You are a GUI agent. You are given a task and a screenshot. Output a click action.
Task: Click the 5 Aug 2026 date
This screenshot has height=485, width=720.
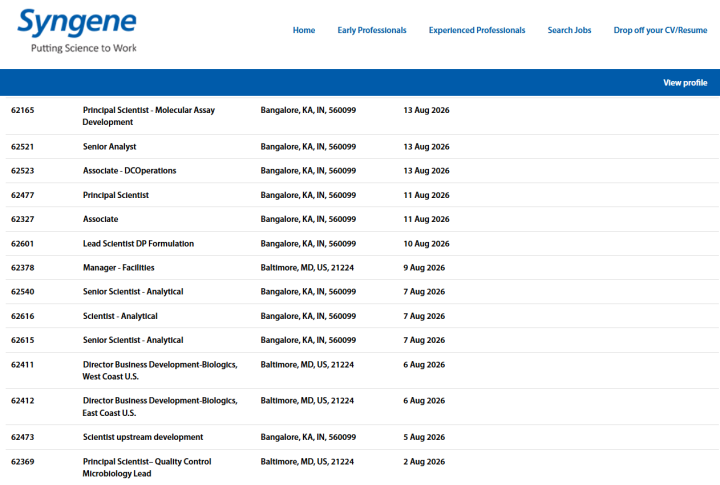tap(424, 437)
